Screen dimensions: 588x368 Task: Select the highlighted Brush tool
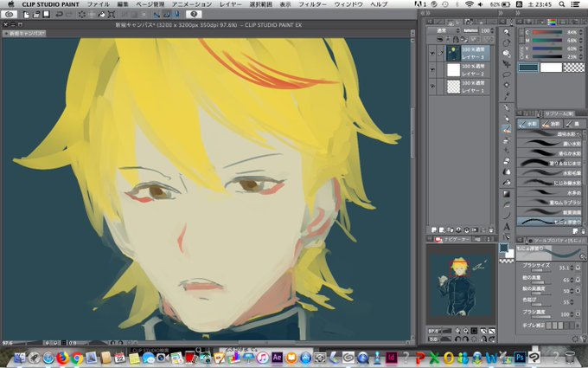(507, 129)
